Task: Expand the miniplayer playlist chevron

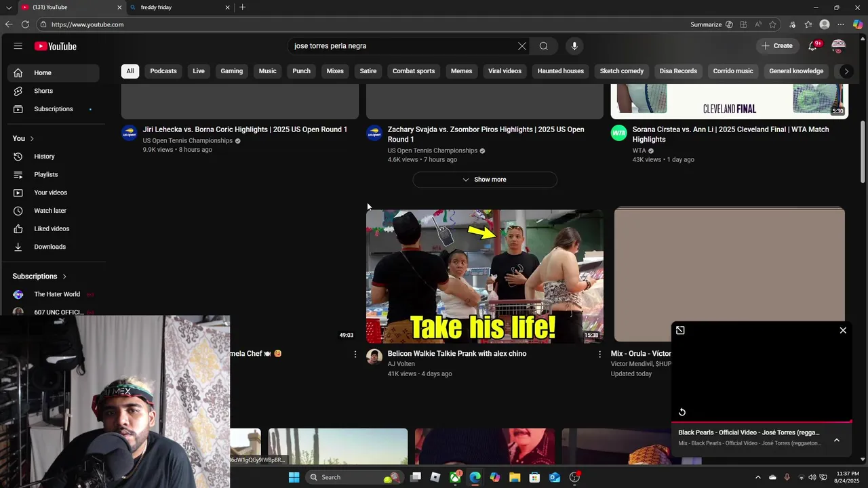Action: point(837,440)
